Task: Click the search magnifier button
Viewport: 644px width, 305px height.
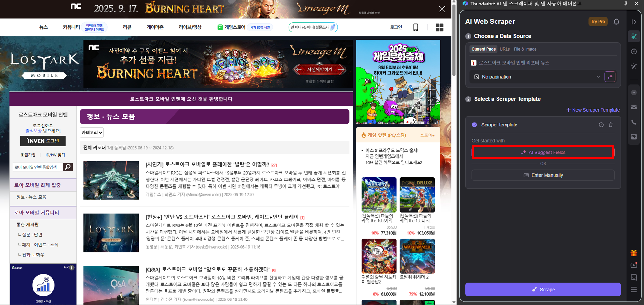Action: tap(68, 167)
